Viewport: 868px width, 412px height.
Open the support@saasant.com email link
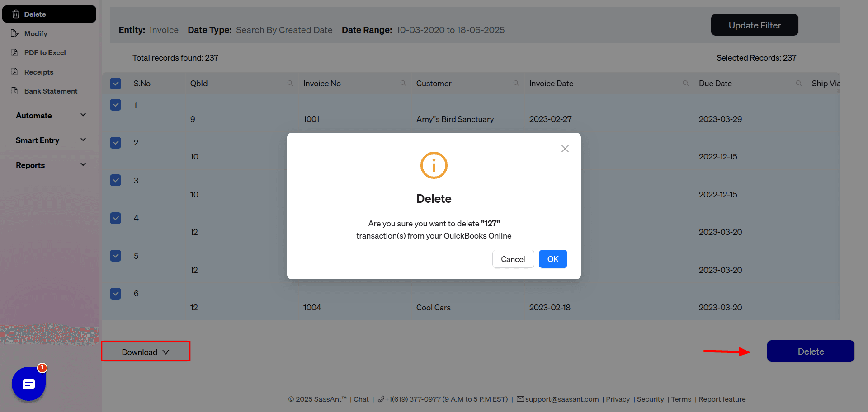[x=562, y=399]
